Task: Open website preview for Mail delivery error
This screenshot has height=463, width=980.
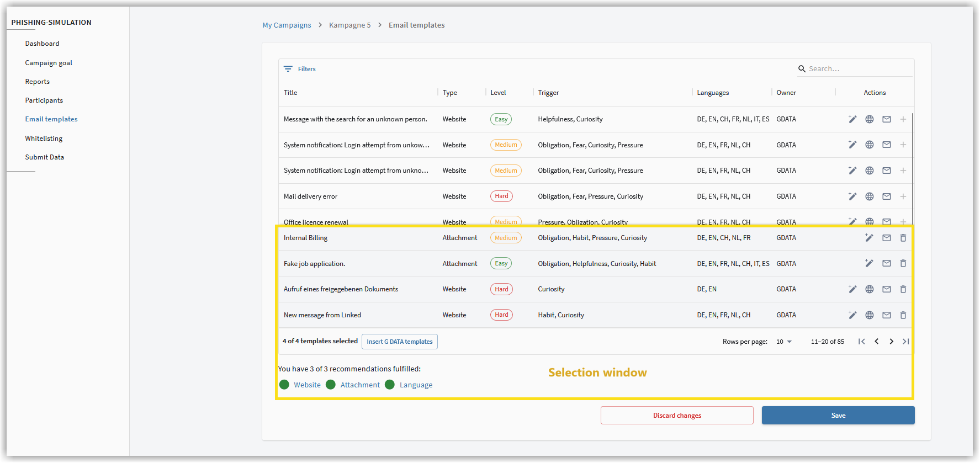Action: coord(870,196)
